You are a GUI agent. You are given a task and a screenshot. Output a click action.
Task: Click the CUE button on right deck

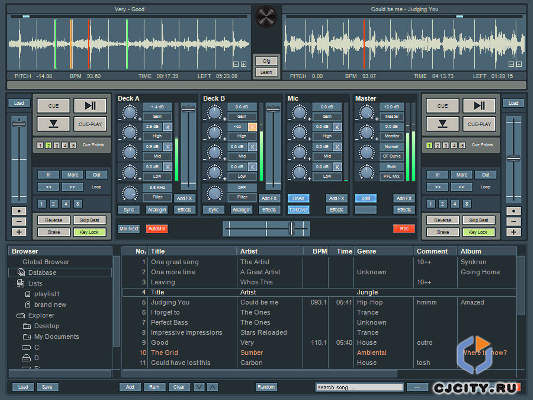[442, 106]
